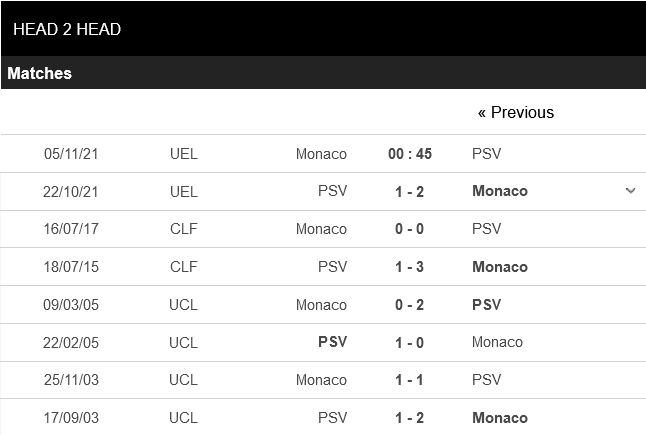Click the 1 - 3 score from 18/07/15
The image size is (646, 435).
(x=410, y=267)
